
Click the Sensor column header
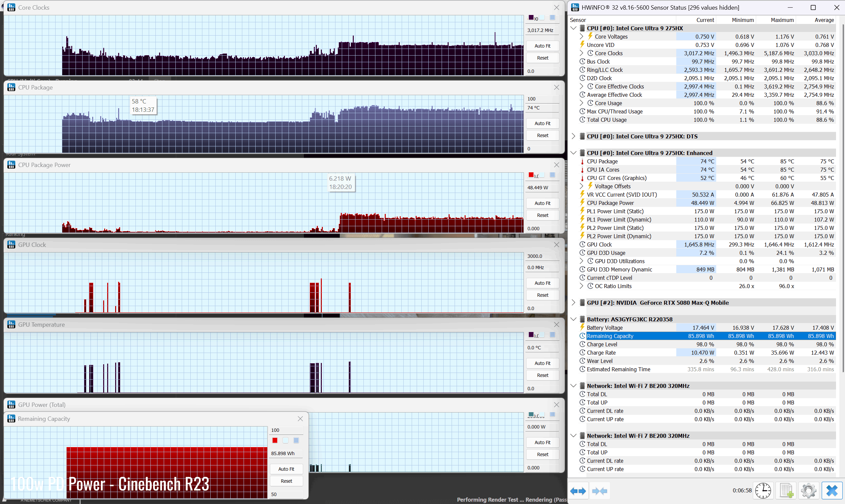[x=622, y=20]
